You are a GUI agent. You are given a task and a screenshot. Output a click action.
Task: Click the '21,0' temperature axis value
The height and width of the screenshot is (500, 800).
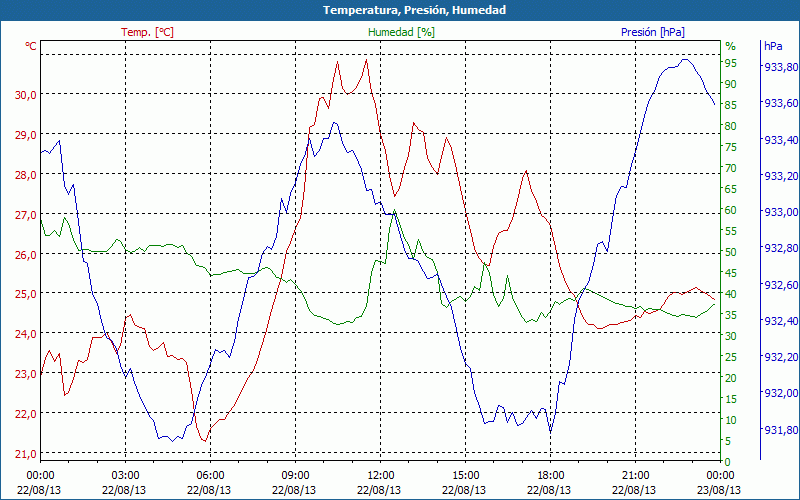point(25,454)
